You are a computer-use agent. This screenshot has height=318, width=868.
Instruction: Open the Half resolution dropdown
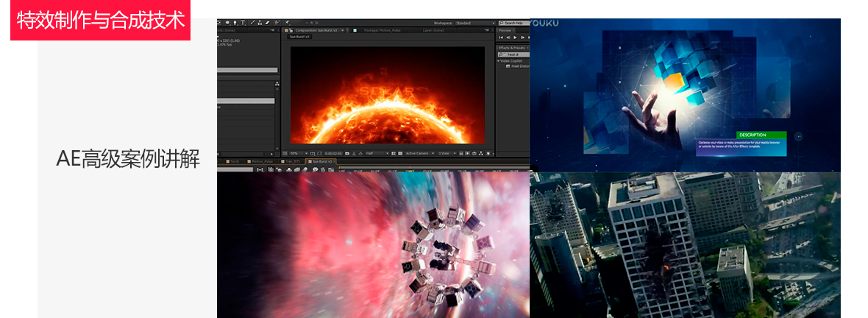coord(377,153)
